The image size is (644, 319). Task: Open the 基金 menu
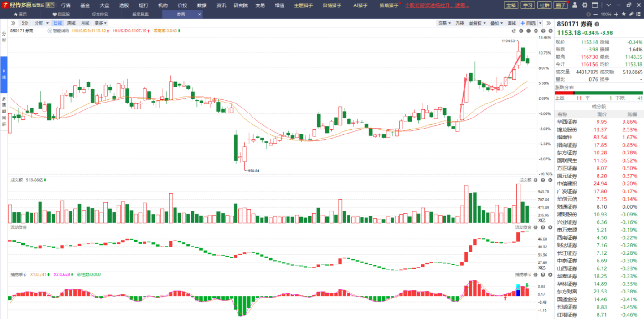click(85, 5)
